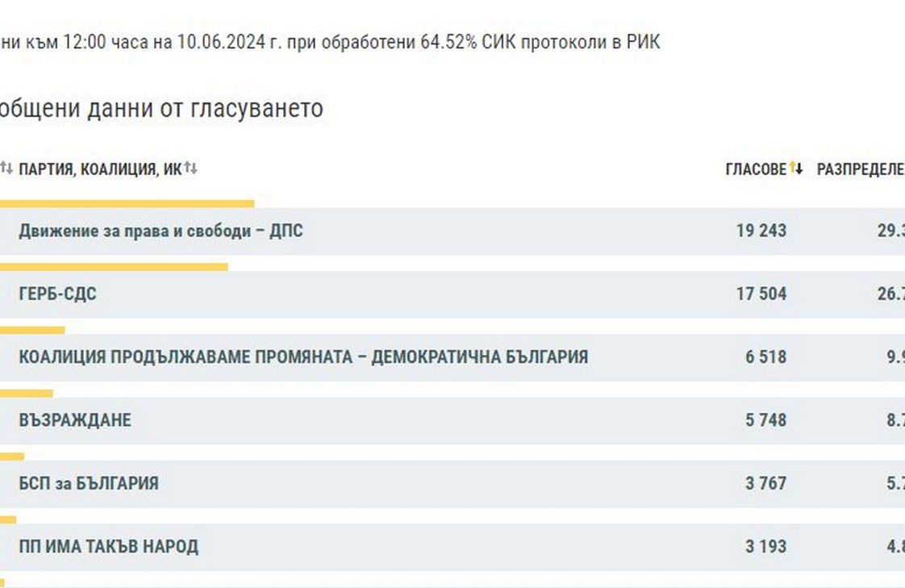The image size is (905, 588).
Task: Click the yellow bar above ГЕРБ-СДС row
Action: 114,267
